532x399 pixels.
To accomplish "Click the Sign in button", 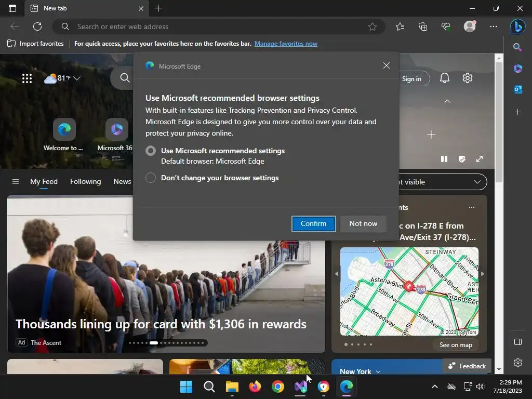I will [414, 79].
